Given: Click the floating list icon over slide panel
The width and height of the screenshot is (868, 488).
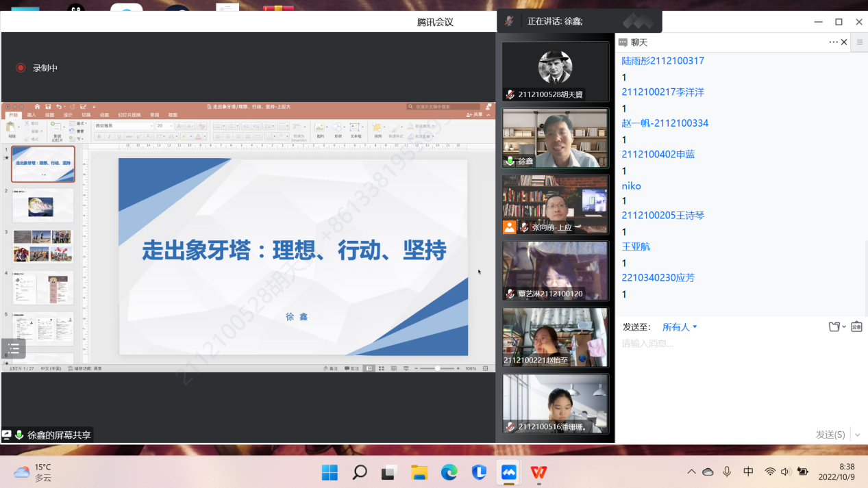Looking at the screenshot, I should [x=14, y=348].
